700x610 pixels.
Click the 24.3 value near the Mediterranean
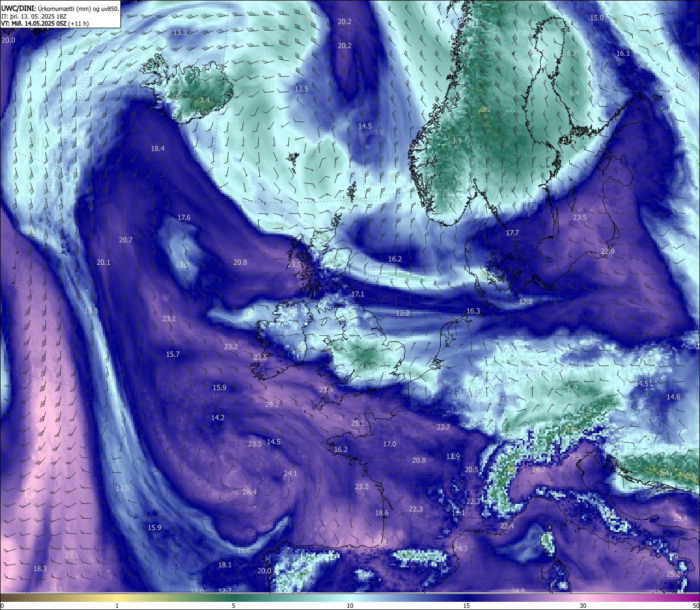tap(460, 548)
